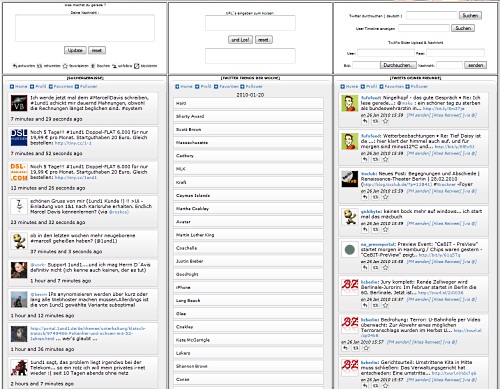Open Favoriten in the friends tweets column
Screen dimensions: 500x389
point(394,87)
